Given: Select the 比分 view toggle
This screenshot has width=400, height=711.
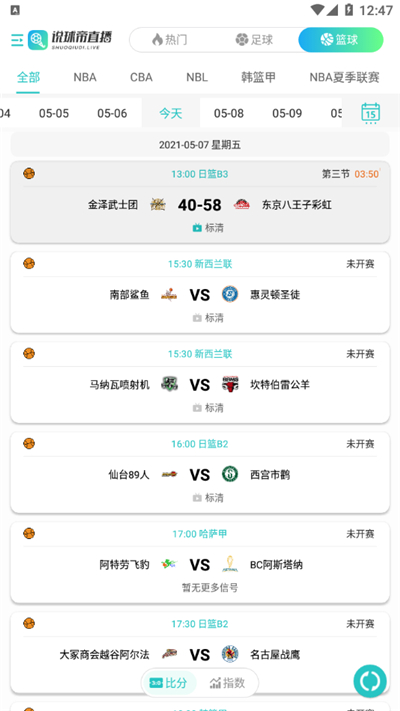Looking at the screenshot, I should [169, 683].
